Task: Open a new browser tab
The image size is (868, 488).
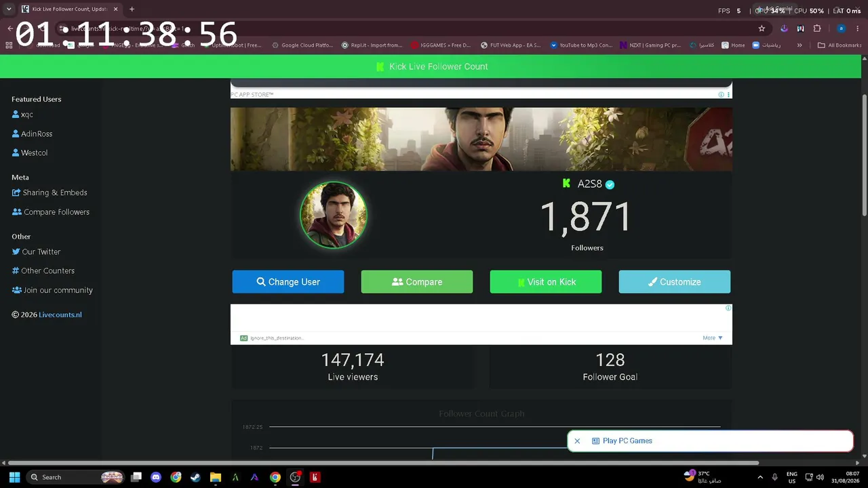Action: tap(132, 9)
